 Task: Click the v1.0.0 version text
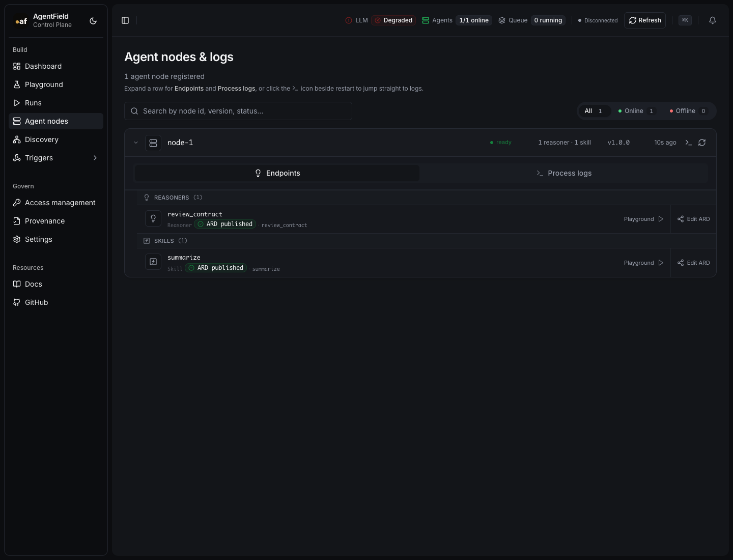(x=618, y=143)
